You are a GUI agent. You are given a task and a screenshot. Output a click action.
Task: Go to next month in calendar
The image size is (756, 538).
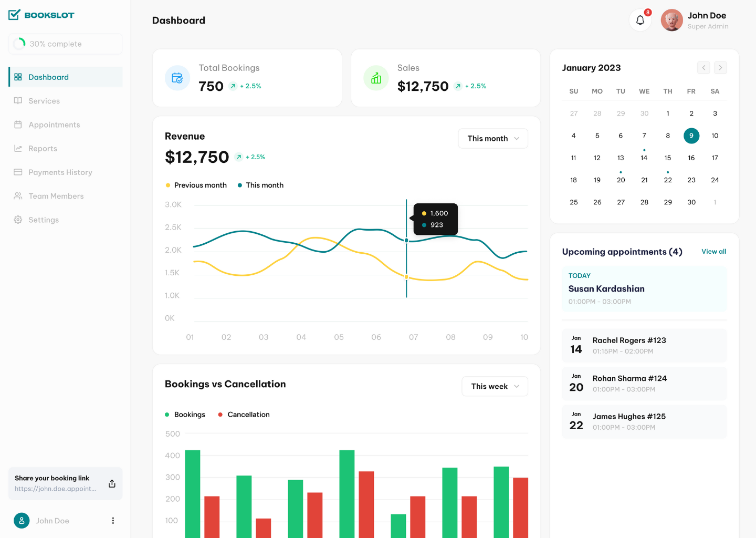720,68
